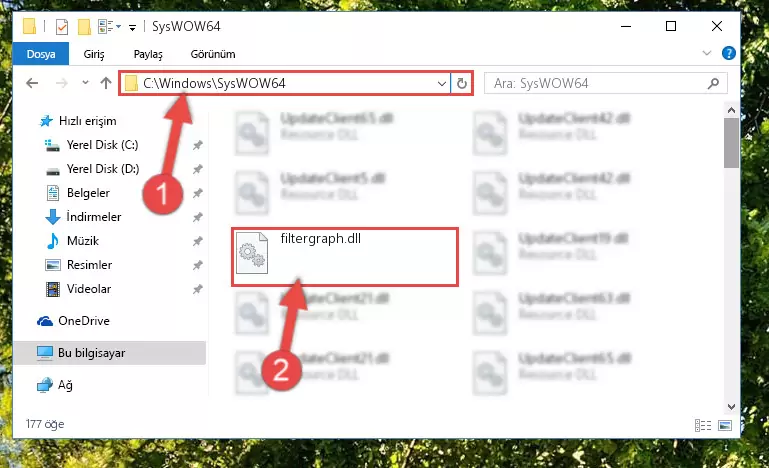Screen dimensions: 769x468
Task: Open the recent locations dropdown arrow
Action: tap(85, 82)
